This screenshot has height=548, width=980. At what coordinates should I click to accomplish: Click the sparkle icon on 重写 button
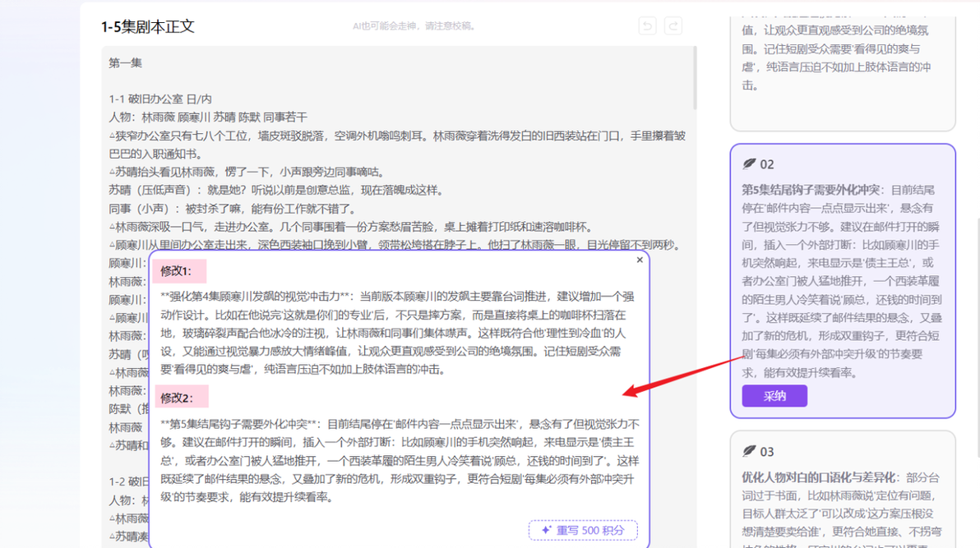click(x=546, y=530)
